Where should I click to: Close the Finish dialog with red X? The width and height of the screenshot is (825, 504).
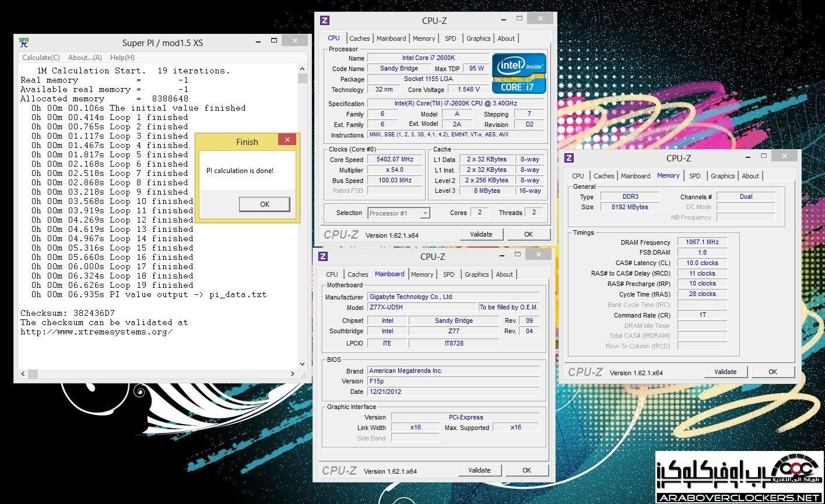tap(287, 140)
